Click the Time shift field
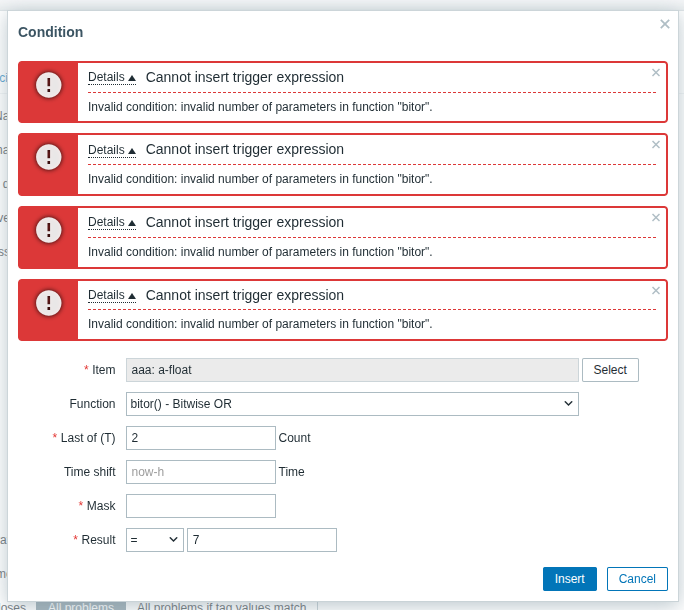Viewport: 684px width, 610px height. (x=201, y=472)
